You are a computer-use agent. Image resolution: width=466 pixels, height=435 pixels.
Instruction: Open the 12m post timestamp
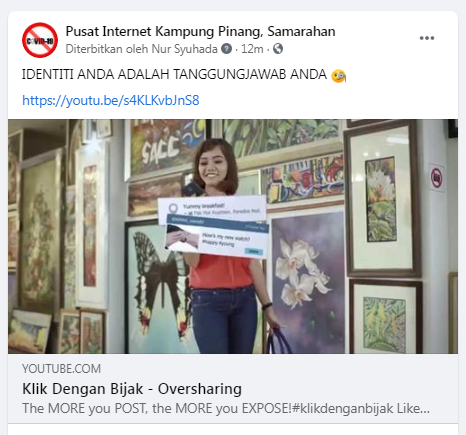252,49
